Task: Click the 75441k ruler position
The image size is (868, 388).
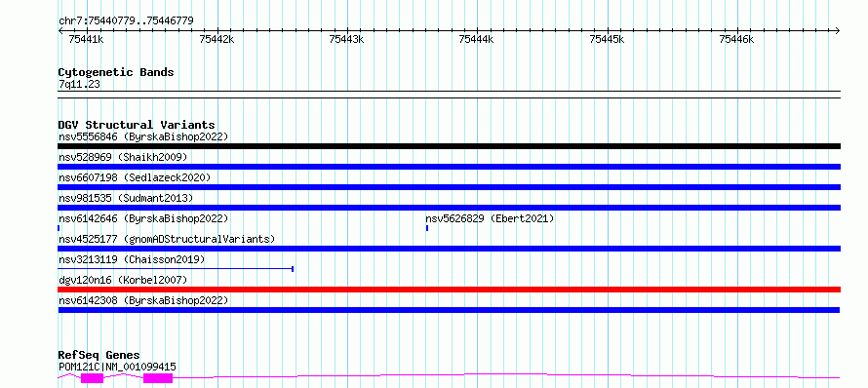Action: pyautogui.click(x=87, y=39)
